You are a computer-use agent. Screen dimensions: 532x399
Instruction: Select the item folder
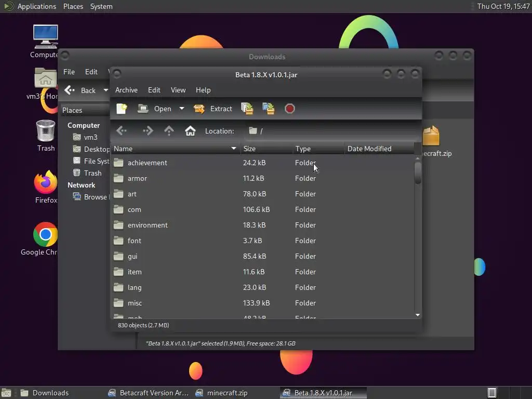pos(262,272)
